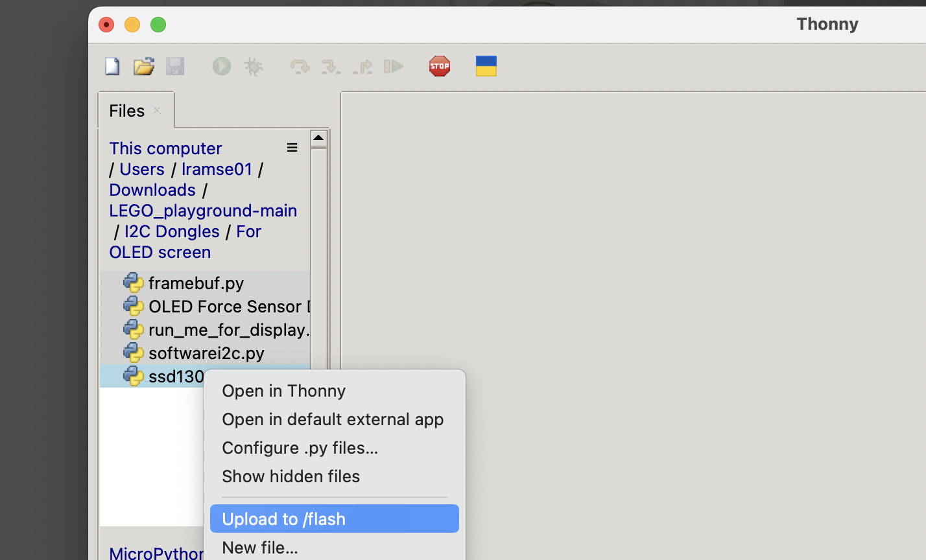The image size is (926, 560).
Task: Navigate to LEGO_playground-main folder link
Action: tap(203, 211)
